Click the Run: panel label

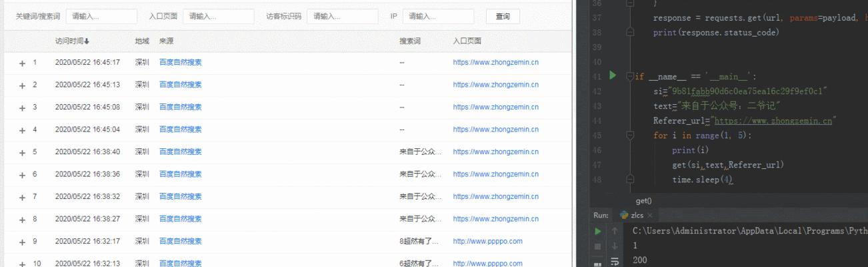[601, 216]
